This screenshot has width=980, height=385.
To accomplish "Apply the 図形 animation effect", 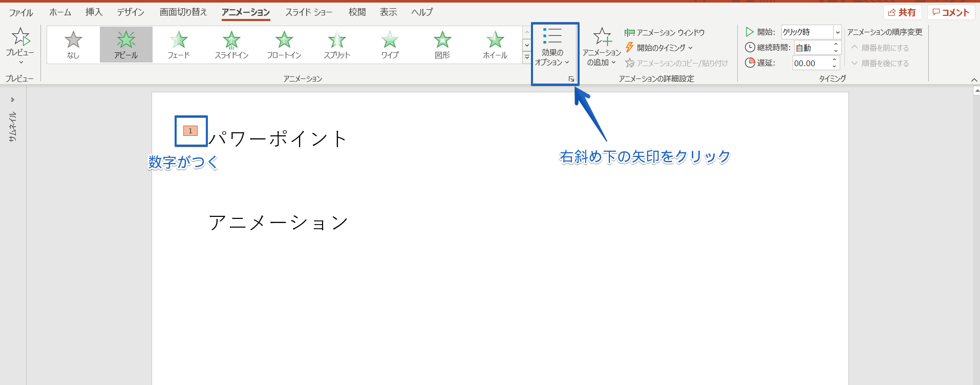I will coord(442,45).
